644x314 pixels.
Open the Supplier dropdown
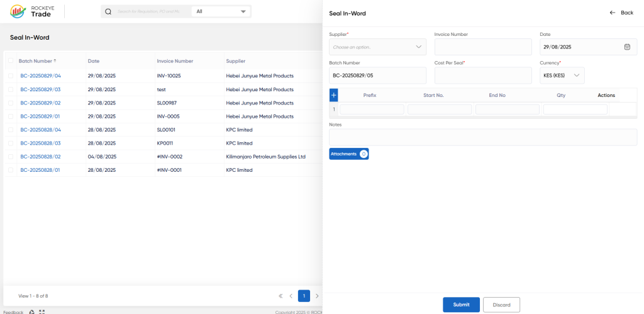click(377, 47)
